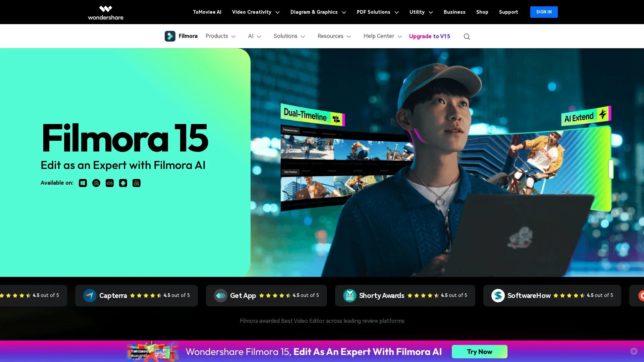This screenshot has height=362, width=644.
Task: Click Upgrade to V15 link
Action: (x=429, y=36)
